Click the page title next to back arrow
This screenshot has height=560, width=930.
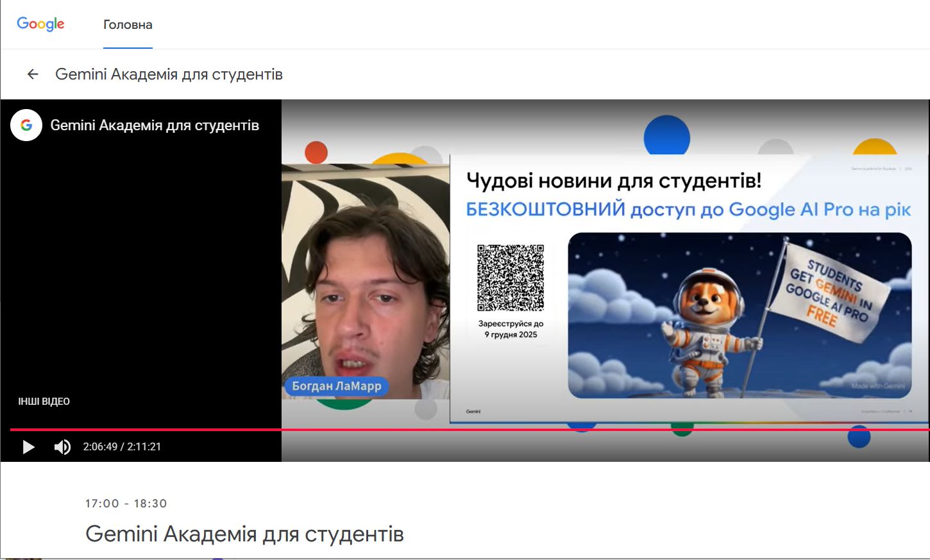[169, 74]
